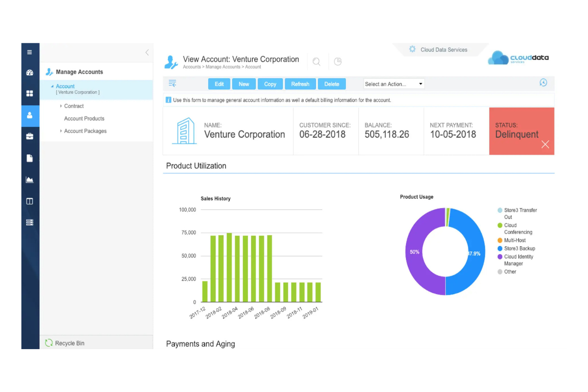Click the Refresh button
Image resolution: width=588 pixels, height=392 pixels.
(x=300, y=84)
